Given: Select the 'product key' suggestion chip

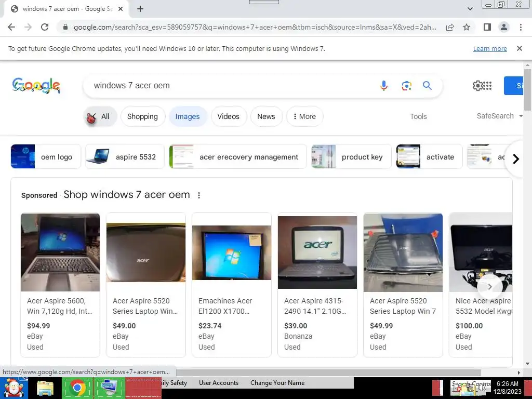Looking at the screenshot, I should 351,156.
